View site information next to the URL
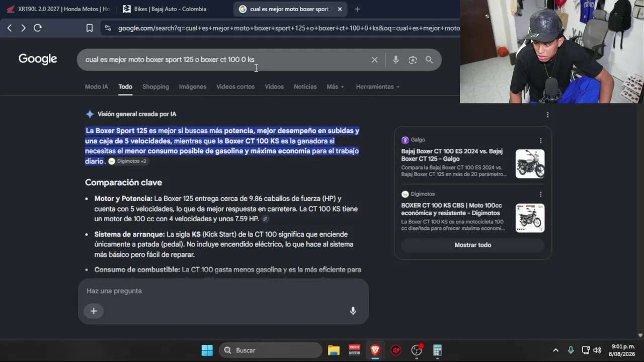 [107, 28]
